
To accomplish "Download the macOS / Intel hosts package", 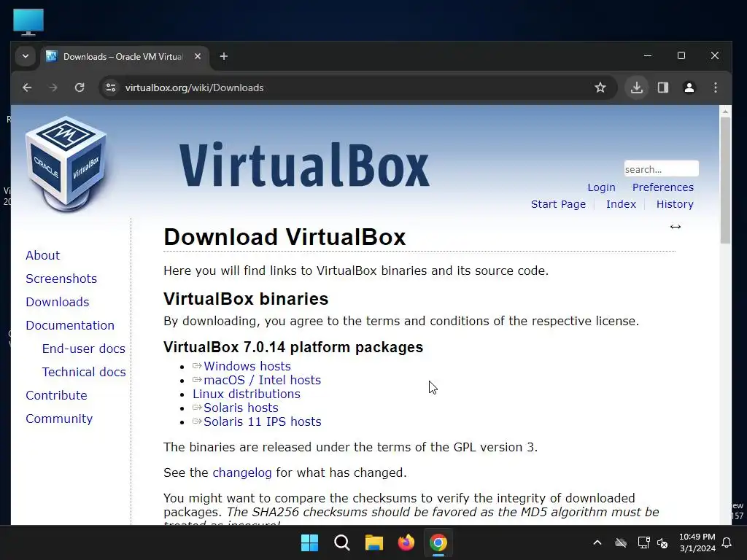I will point(262,380).
